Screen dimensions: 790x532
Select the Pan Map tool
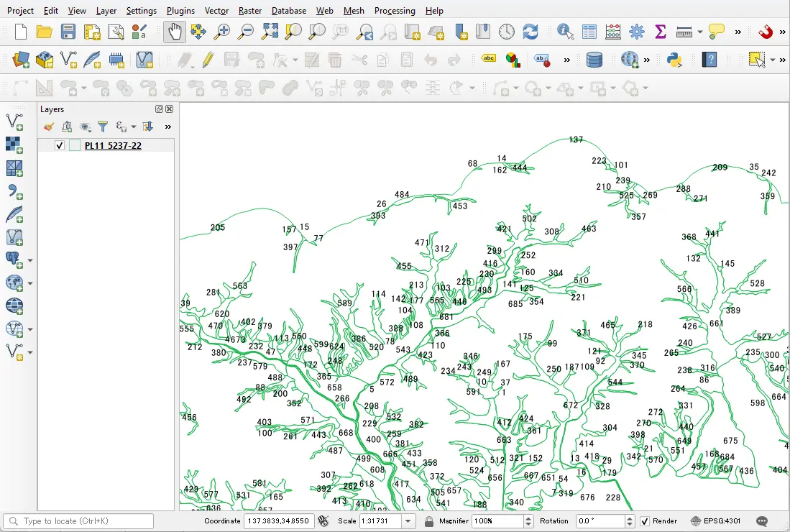(174, 32)
